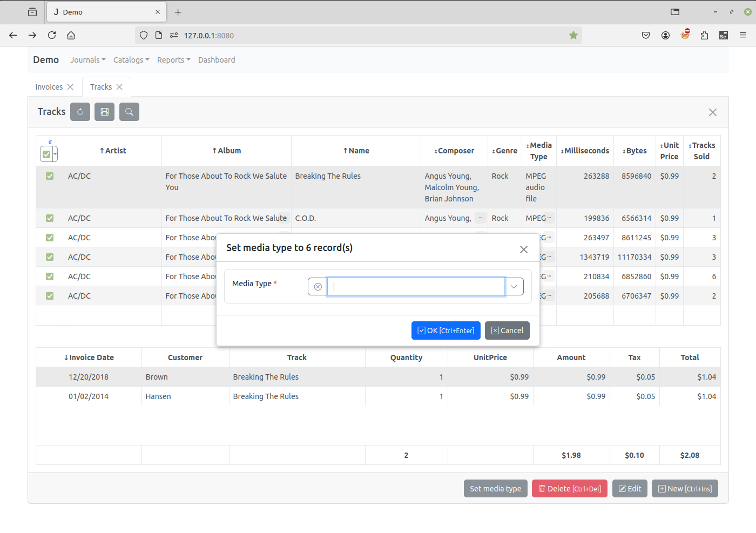Open the Reports menu
Screen dimensions: 756x533
point(173,60)
